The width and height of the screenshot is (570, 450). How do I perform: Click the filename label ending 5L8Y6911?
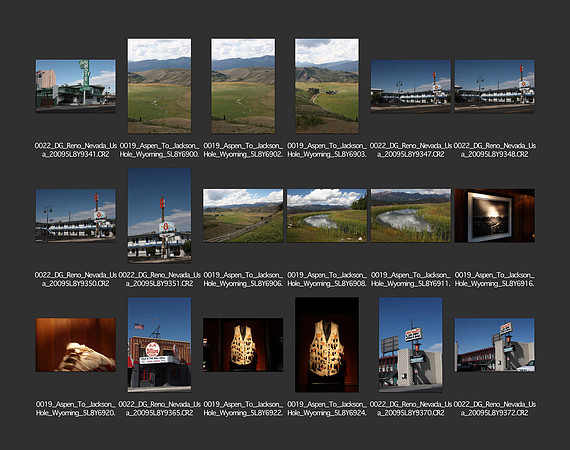410,279
